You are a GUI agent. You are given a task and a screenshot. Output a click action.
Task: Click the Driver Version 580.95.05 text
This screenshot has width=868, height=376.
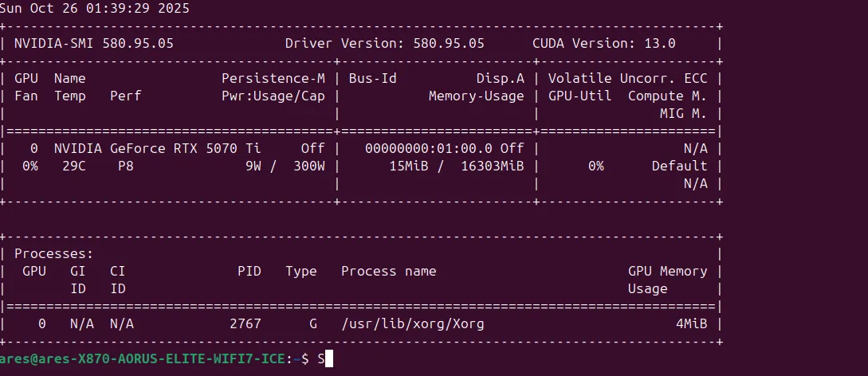point(385,44)
